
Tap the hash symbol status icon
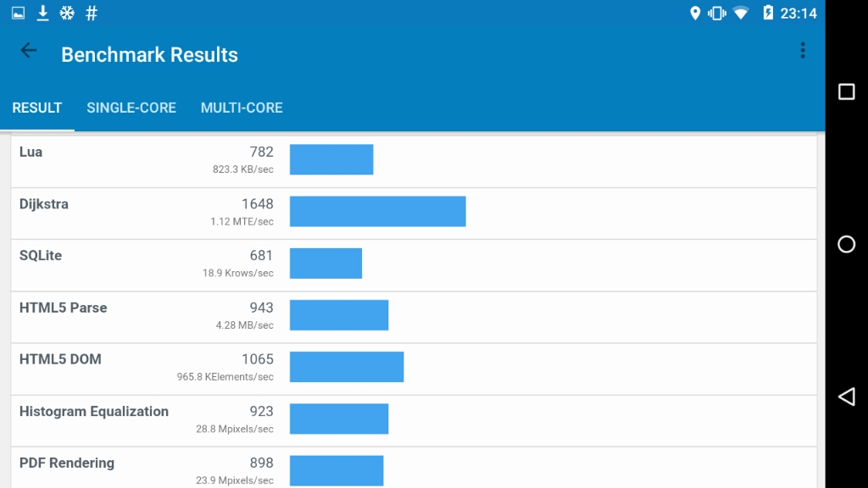92,13
